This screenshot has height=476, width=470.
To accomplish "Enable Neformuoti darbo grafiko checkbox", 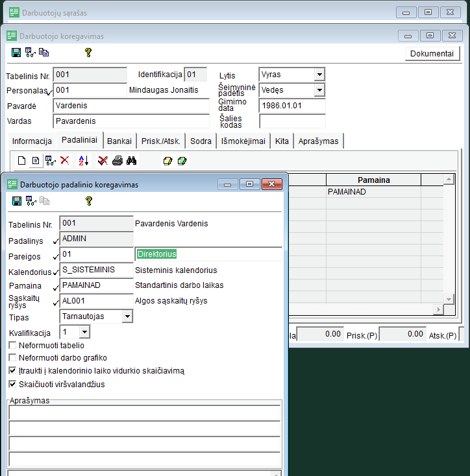I will 12,357.
